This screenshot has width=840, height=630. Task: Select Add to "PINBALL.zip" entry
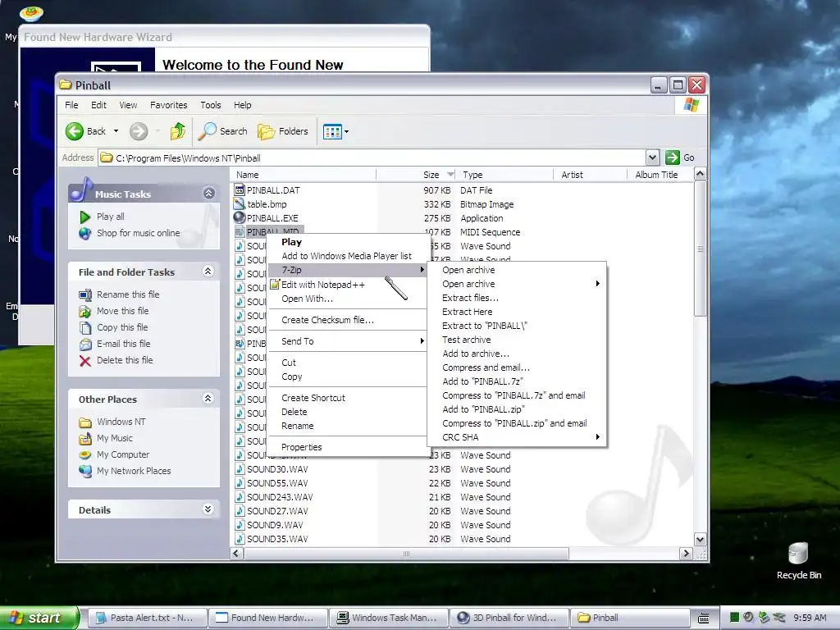pyautogui.click(x=517, y=409)
